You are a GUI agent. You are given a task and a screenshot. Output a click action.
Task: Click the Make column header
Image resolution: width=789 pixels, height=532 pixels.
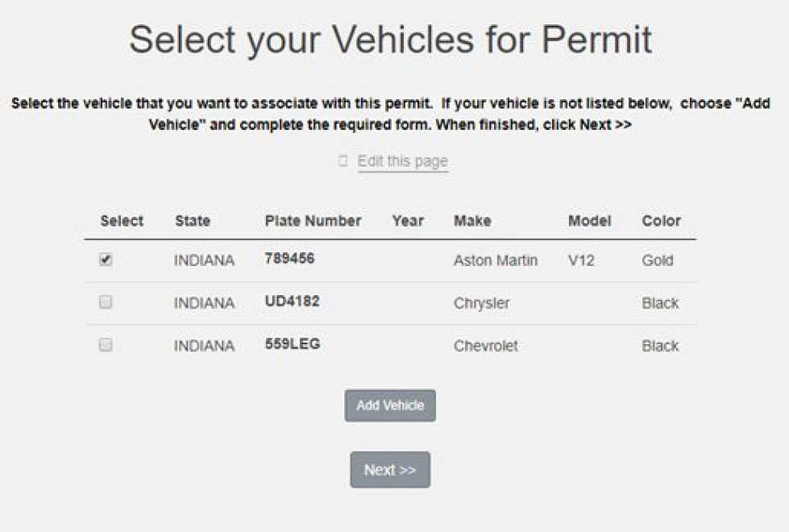point(472,221)
